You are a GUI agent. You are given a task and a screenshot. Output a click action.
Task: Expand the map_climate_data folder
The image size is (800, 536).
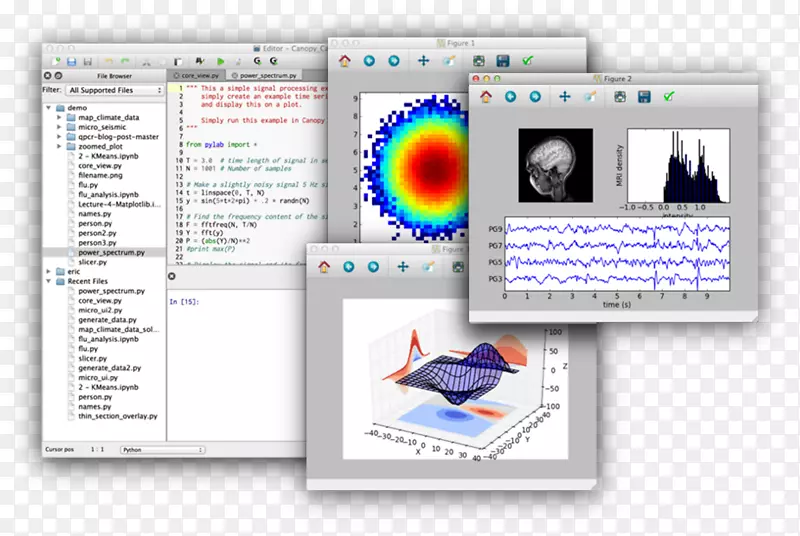point(59,117)
